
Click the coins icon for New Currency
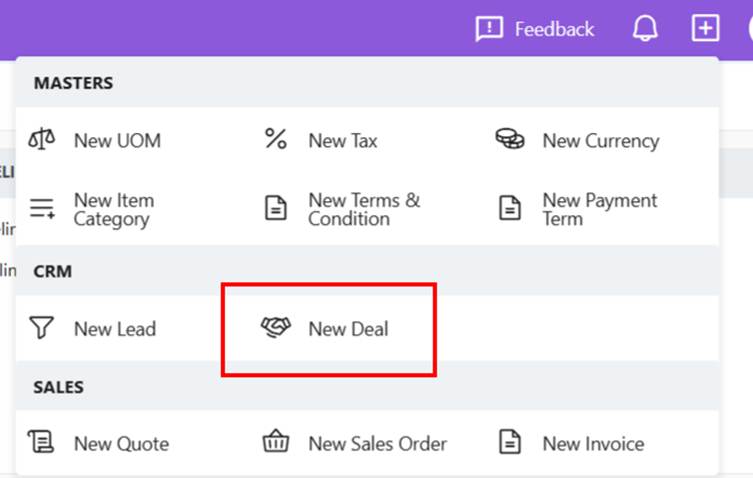point(510,140)
